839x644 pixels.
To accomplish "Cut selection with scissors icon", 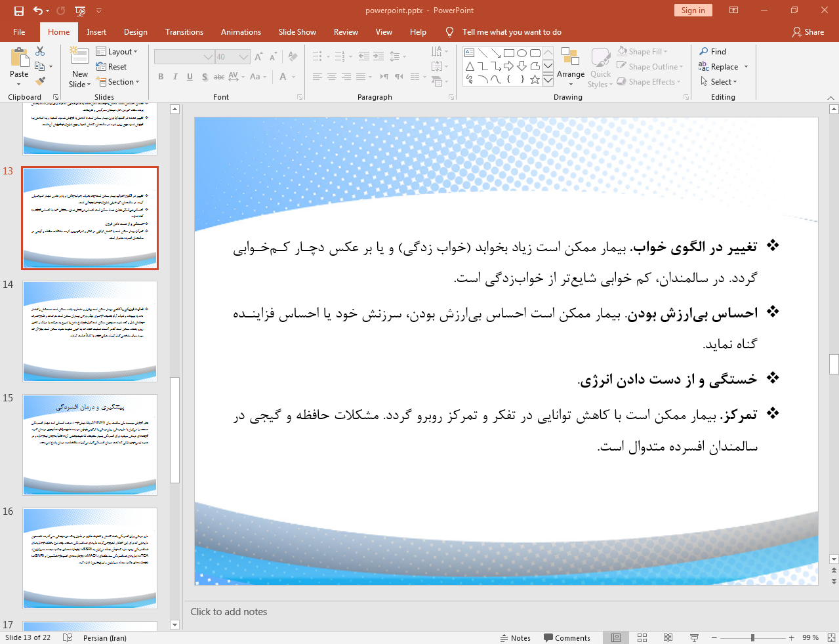I will [x=40, y=51].
